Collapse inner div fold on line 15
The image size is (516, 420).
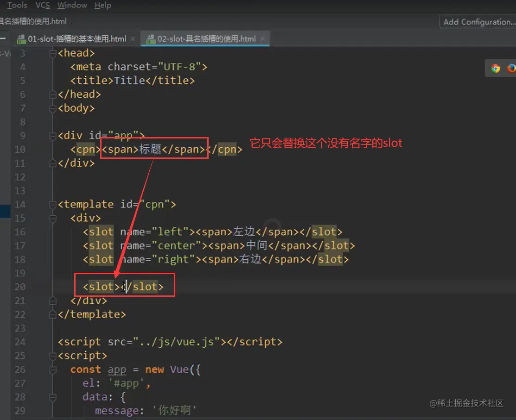coord(53,218)
